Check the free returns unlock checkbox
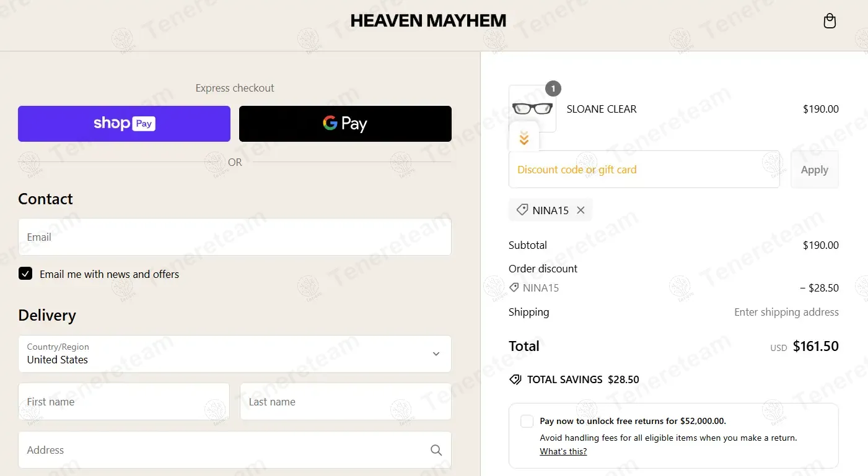This screenshot has width=868, height=476. coord(527,421)
